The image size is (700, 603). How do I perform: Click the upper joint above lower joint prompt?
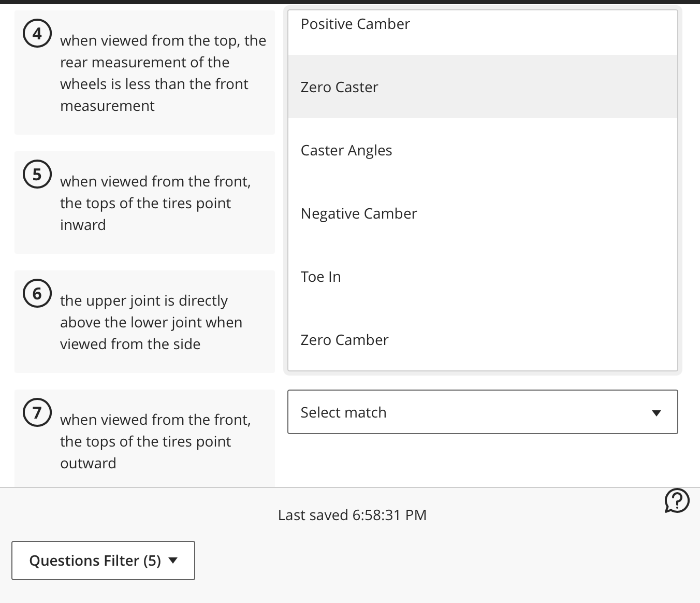point(151,322)
